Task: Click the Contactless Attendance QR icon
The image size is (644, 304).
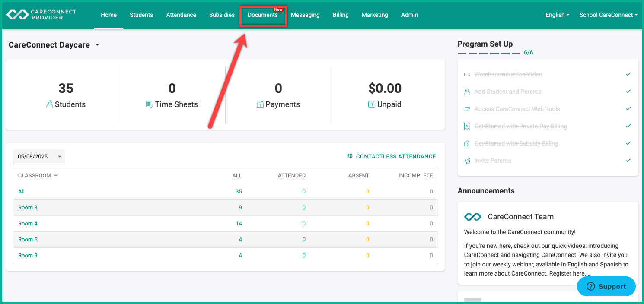Action: point(350,156)
